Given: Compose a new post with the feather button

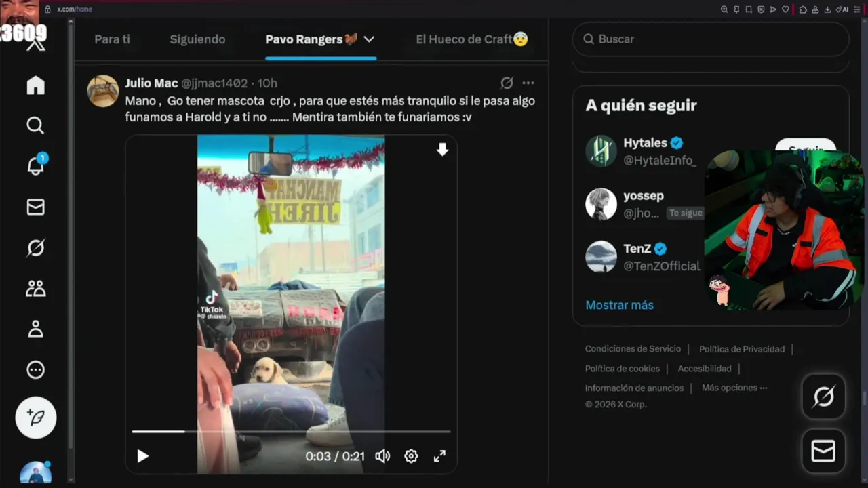Looking at the screenshot, I should tap(36, 418).
